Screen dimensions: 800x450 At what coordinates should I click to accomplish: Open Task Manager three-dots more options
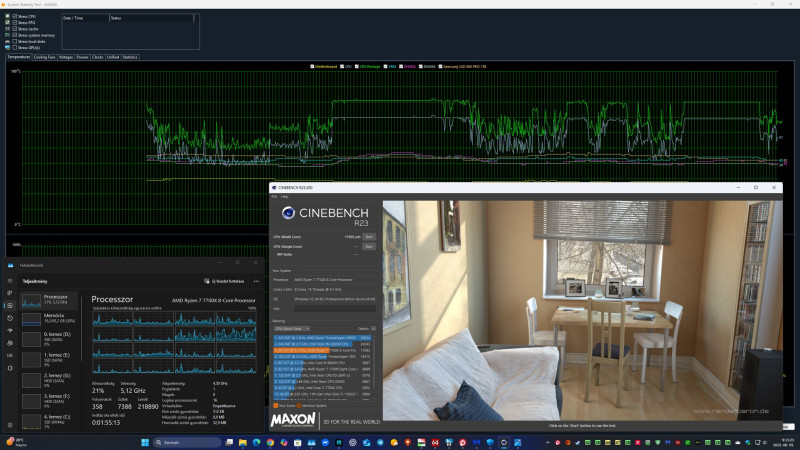tap(256, 281)
